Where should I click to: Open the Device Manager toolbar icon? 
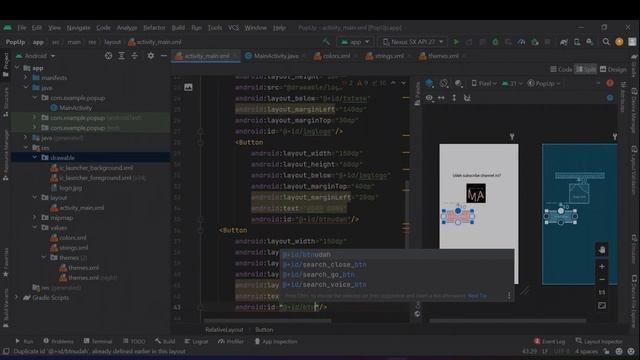577,42
